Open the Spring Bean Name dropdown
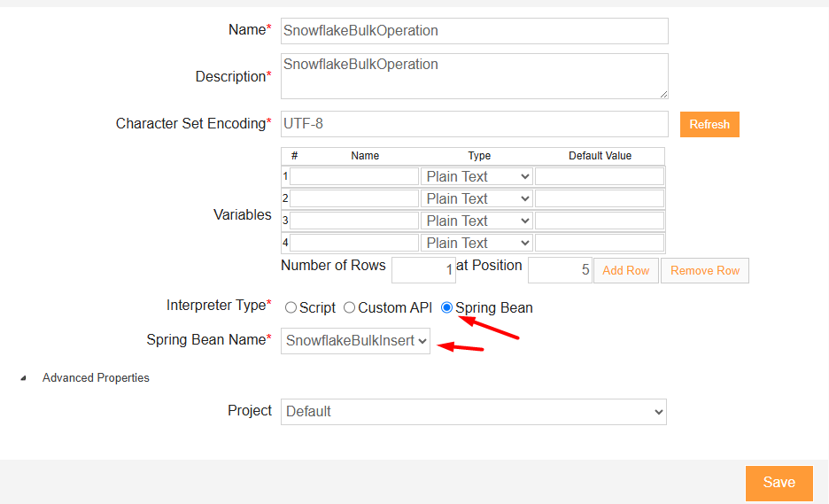 tap(355, 341)
